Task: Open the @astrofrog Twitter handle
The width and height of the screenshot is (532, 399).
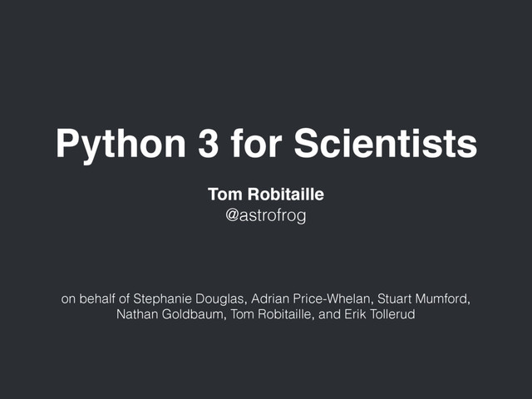Action: coord(266,215)
